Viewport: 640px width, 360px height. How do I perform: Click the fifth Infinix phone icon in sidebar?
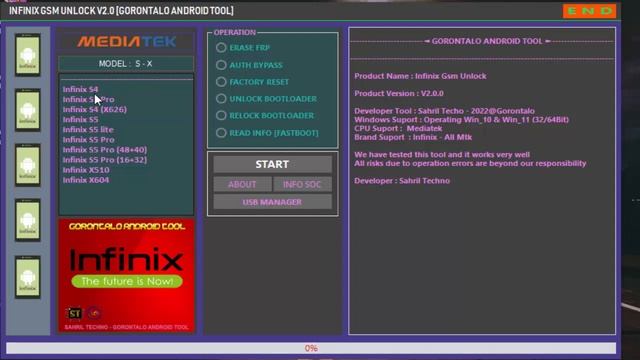[x=28, y=277]
